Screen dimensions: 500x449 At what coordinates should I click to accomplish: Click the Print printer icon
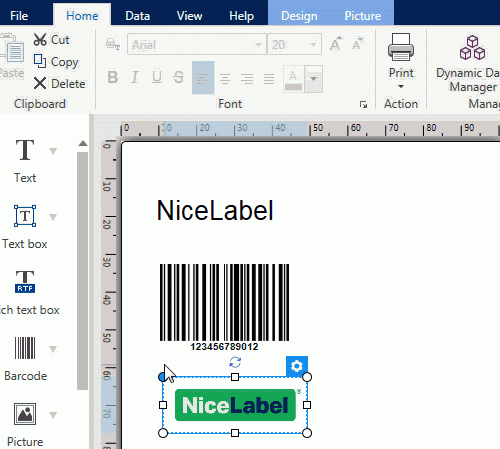[401, 47]
